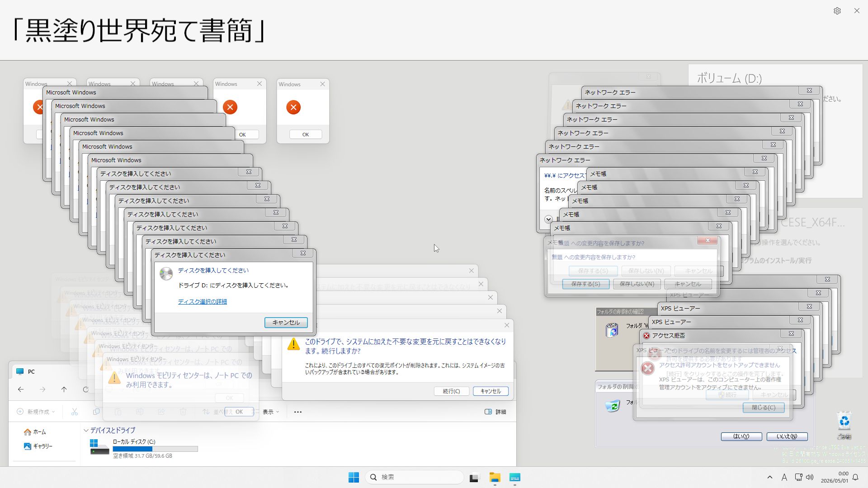
Task: Select ホーム in the Explorer sidebar
Action: click(x=35, y=432)
